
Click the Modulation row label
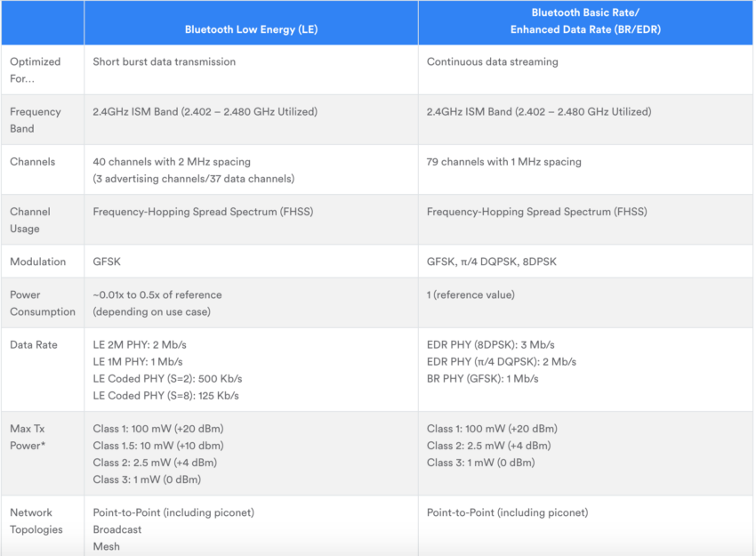38,262
